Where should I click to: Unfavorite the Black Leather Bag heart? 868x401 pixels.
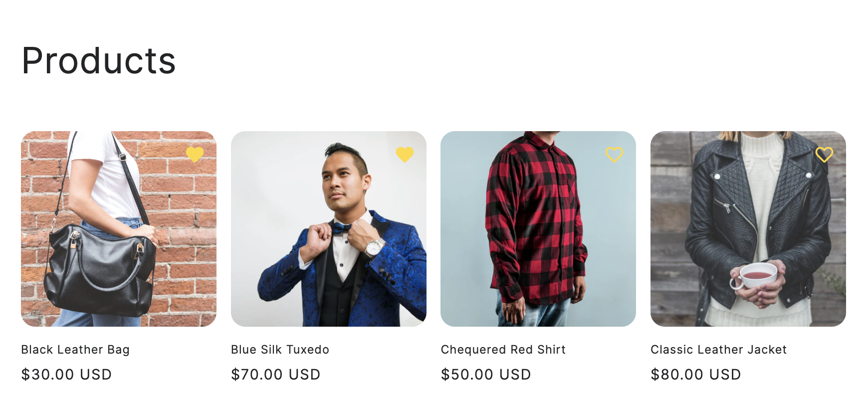pos(195,155)
